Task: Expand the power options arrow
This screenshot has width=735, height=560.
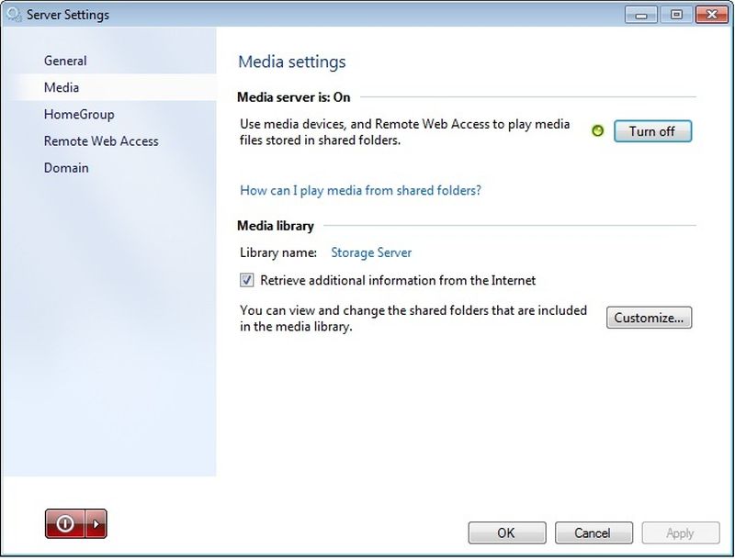Action: click(96, 523)
